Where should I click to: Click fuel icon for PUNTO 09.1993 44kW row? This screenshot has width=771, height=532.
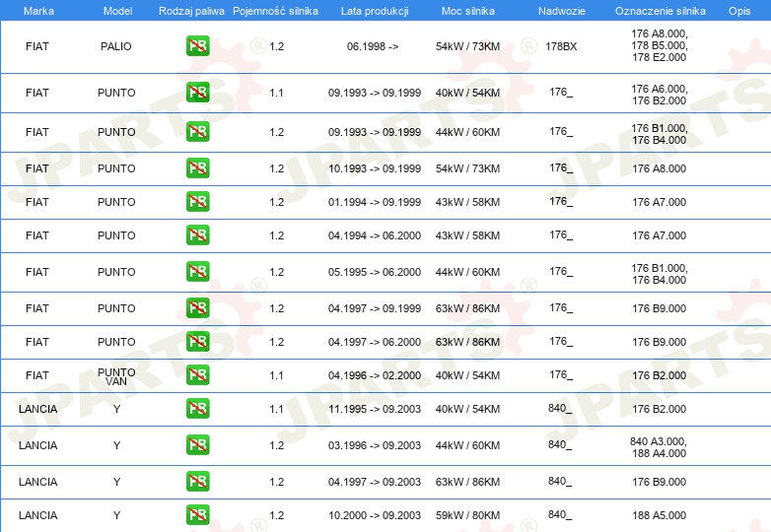197,132
